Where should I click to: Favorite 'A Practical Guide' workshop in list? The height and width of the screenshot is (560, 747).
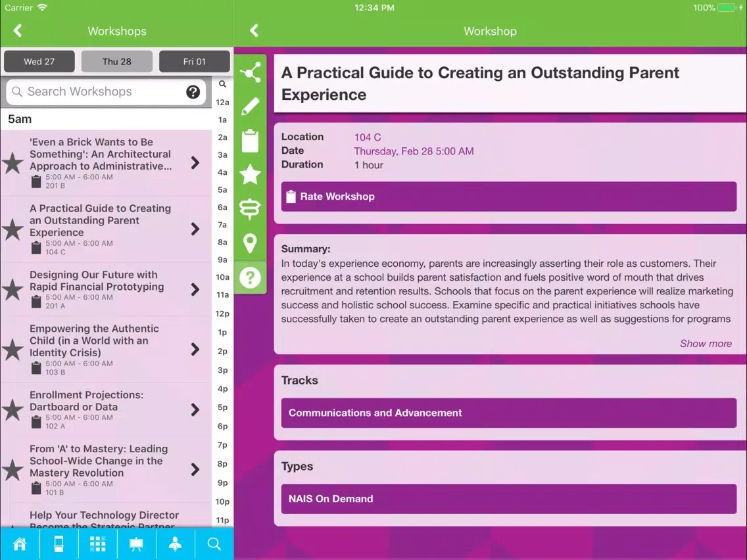13,229
